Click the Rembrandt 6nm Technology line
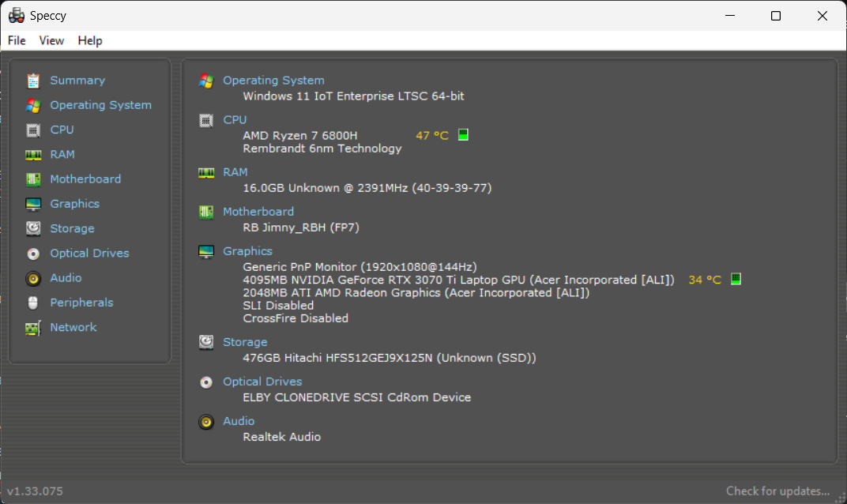This screenshot has height=504, width=847. tap(322, 149)
